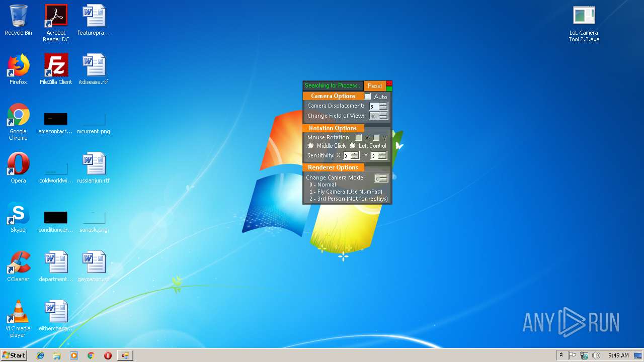
Task: Launch Skype desktop shortcut
Action: [x=18, y=218]
